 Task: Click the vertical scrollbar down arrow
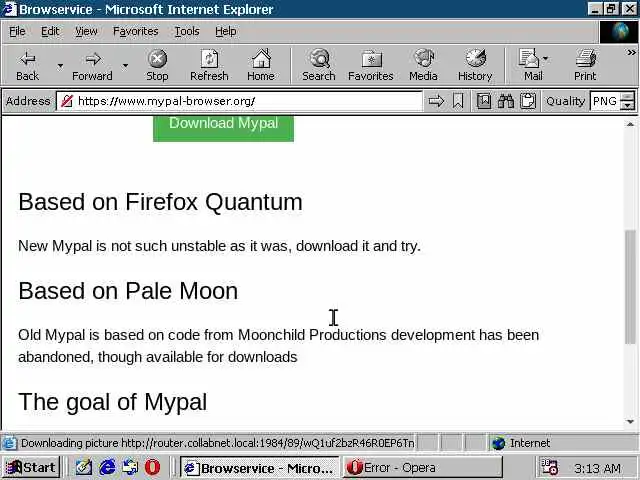point(630,421)
